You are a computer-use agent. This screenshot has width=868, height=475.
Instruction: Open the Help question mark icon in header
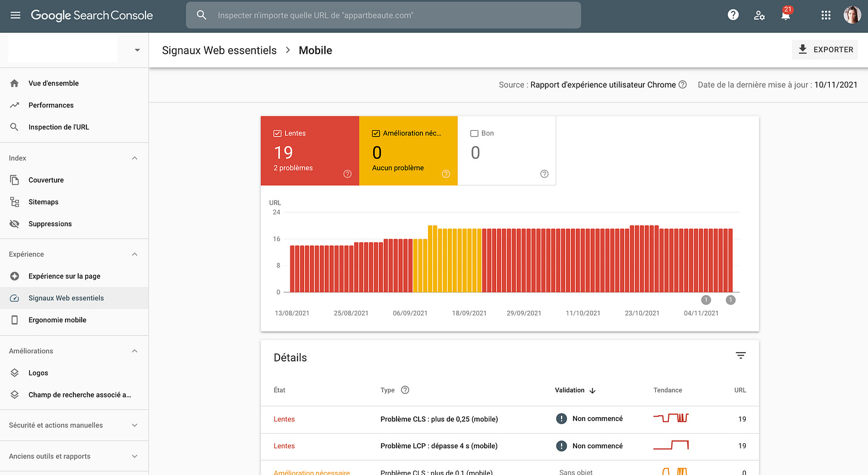coord(733,16)
